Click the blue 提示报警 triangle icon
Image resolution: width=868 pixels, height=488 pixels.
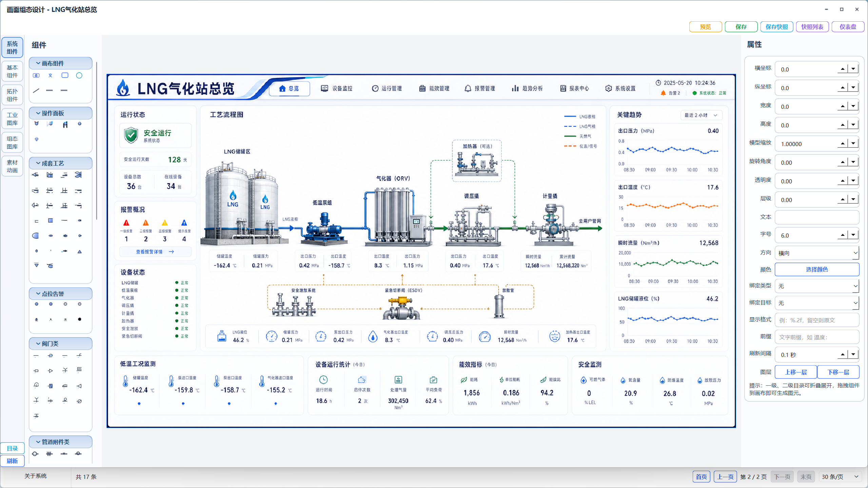[x=184, y=223]
